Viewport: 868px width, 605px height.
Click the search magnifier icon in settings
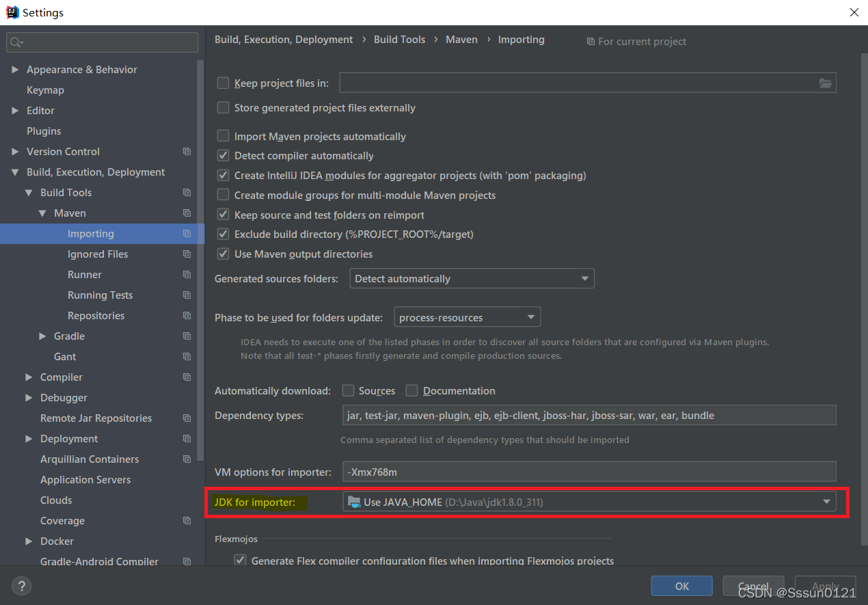15,42
